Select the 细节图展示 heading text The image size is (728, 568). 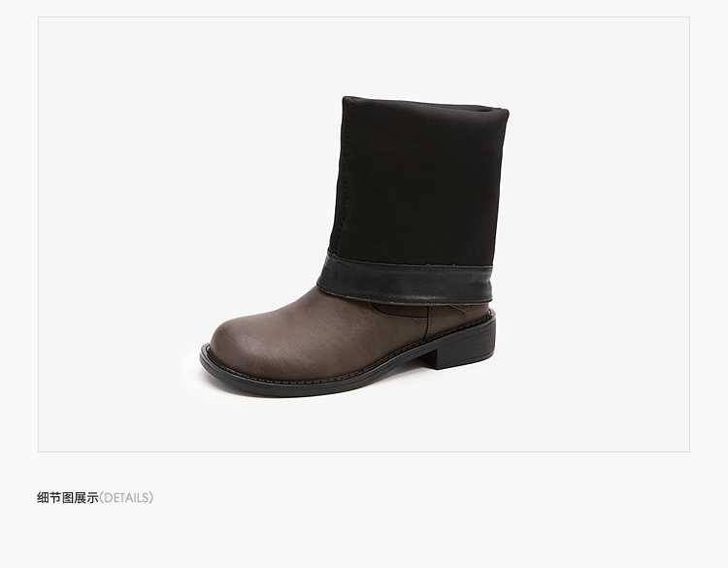68,498
